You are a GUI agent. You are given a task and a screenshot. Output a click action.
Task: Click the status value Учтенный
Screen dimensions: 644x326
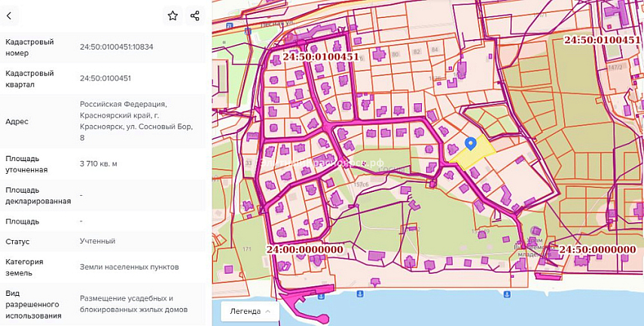(97, 241)
